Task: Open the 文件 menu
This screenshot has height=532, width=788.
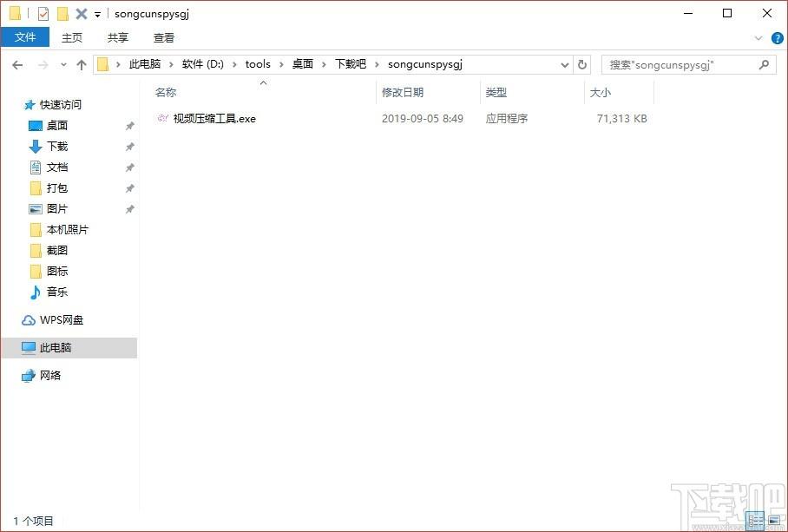Action: (25, 38)
